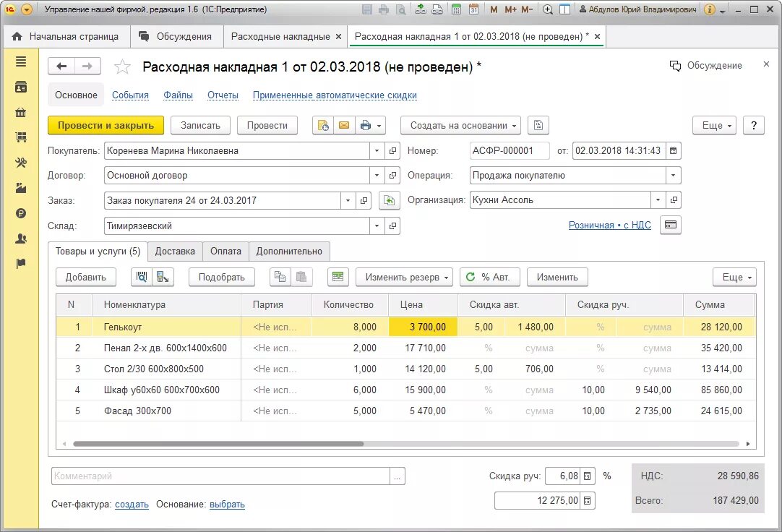Click the Обсуждение button at top right

pyautogui.click(x=706, y=66)
